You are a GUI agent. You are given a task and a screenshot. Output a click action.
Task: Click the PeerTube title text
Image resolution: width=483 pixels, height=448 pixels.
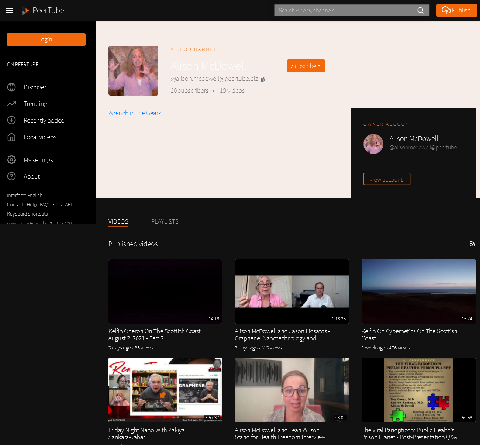click(48, 10)
